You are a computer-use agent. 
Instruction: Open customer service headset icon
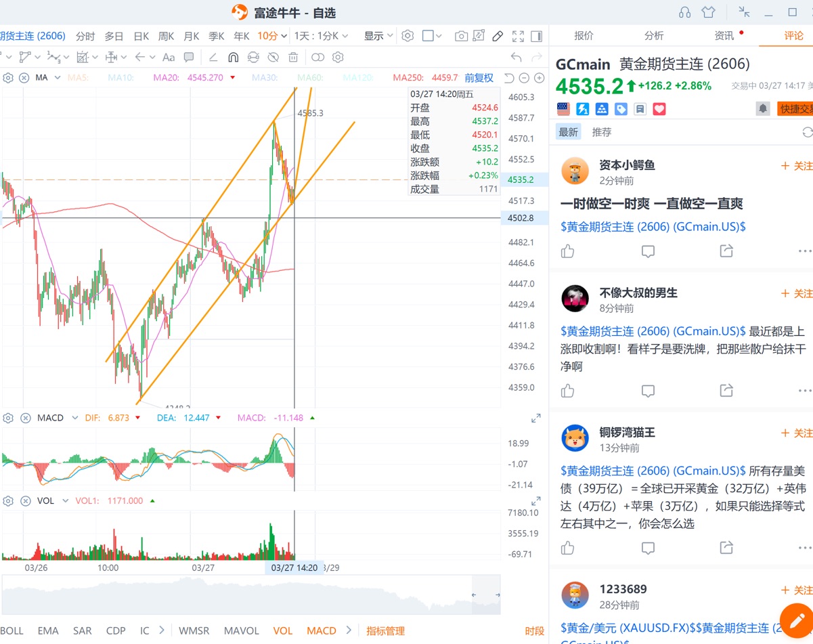pyautogui.click(x=684, y=12)
